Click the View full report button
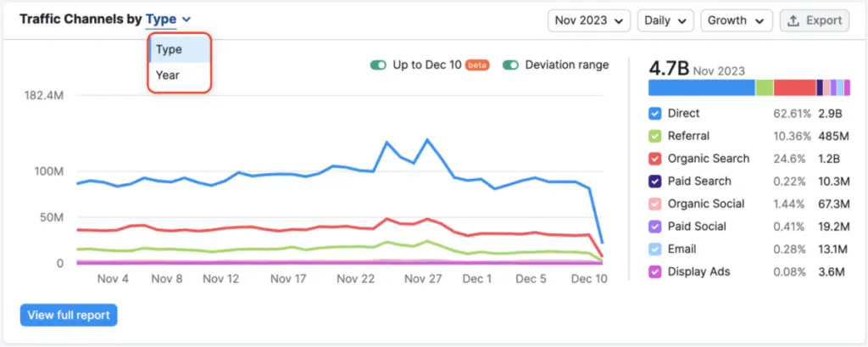The width and height of the screenshot is (868, 347). coord(69,316)
